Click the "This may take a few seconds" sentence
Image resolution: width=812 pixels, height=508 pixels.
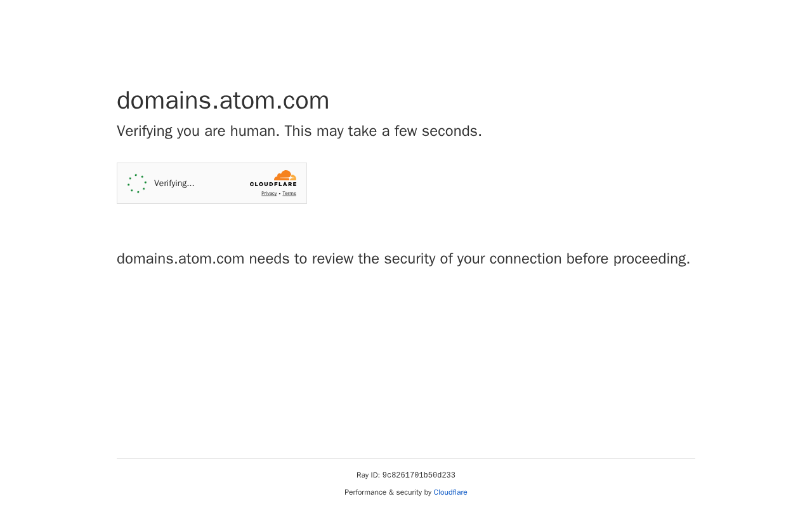(383, 131)
